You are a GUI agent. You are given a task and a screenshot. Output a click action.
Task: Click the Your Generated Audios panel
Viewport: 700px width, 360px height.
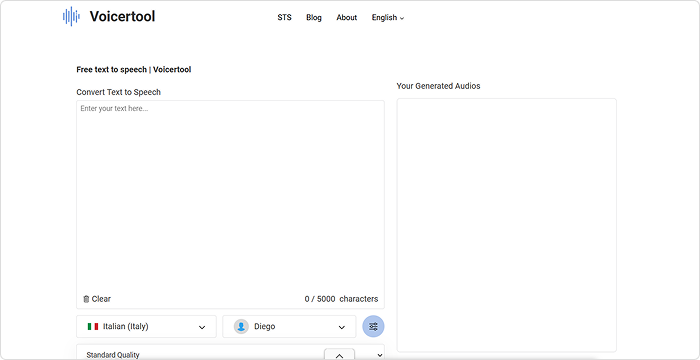click(507, 225)
